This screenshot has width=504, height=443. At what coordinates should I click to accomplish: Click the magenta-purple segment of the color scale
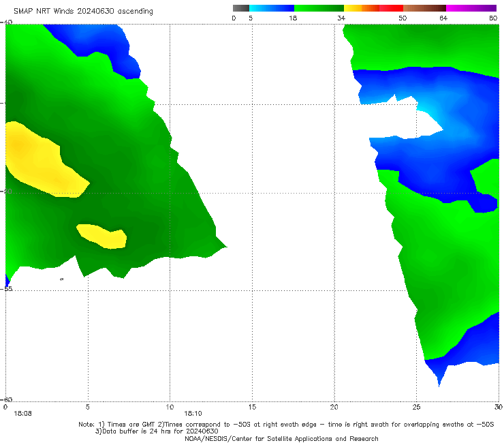[x=471, y=8]
